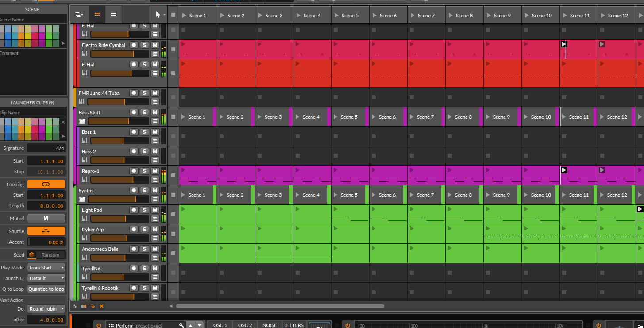
Task: Toggle the Shuffle button
Action: click(46, 231)
